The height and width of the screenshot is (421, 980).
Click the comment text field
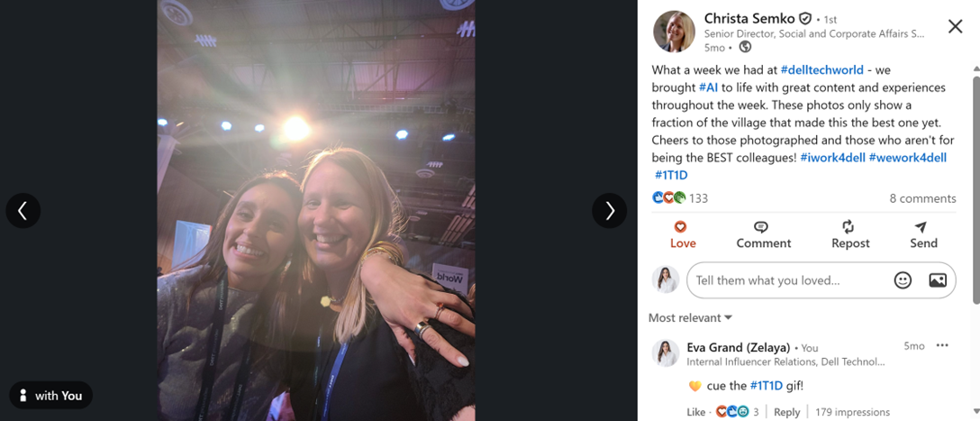click(784, 280)
